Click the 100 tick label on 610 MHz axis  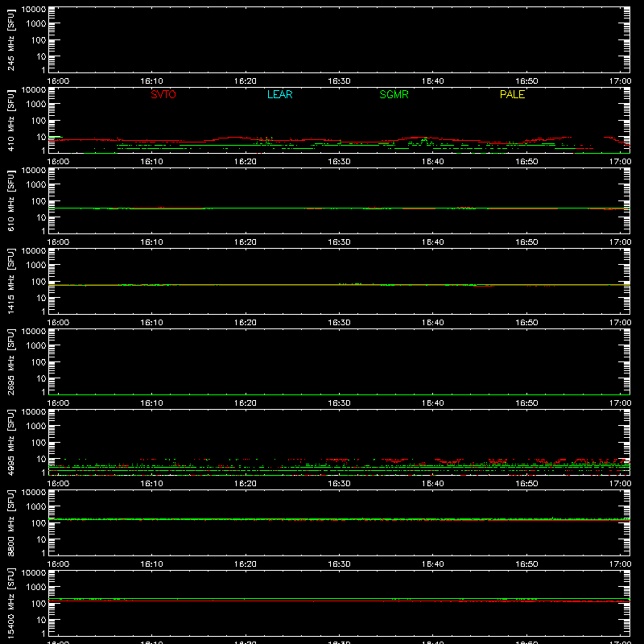(39, 201)
